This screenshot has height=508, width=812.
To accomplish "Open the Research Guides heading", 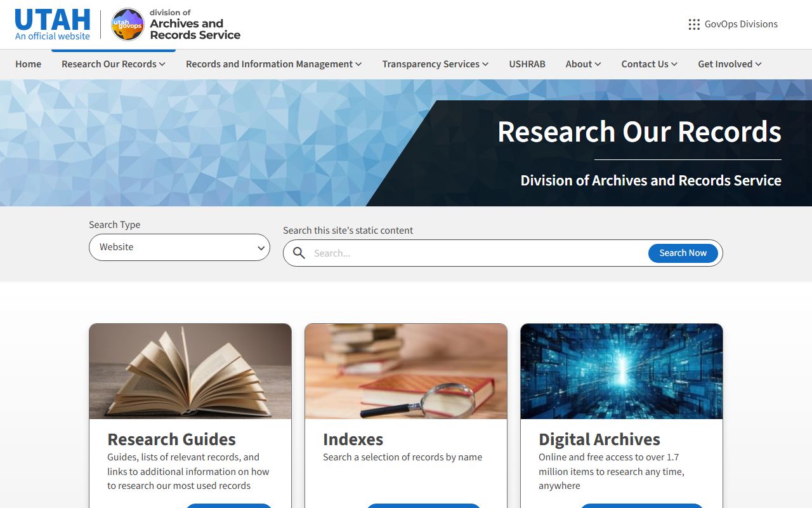I will (x=171, y=439).
